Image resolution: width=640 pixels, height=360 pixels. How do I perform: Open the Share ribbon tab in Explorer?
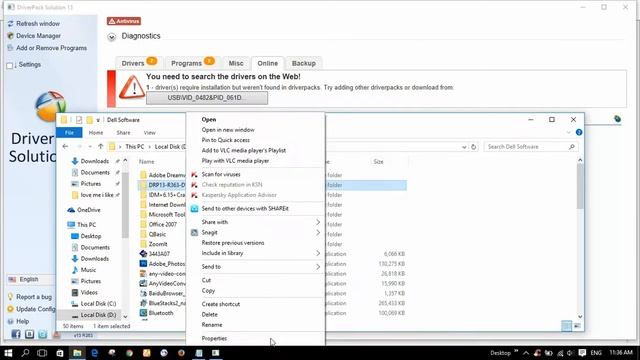(x=123, y=133)
